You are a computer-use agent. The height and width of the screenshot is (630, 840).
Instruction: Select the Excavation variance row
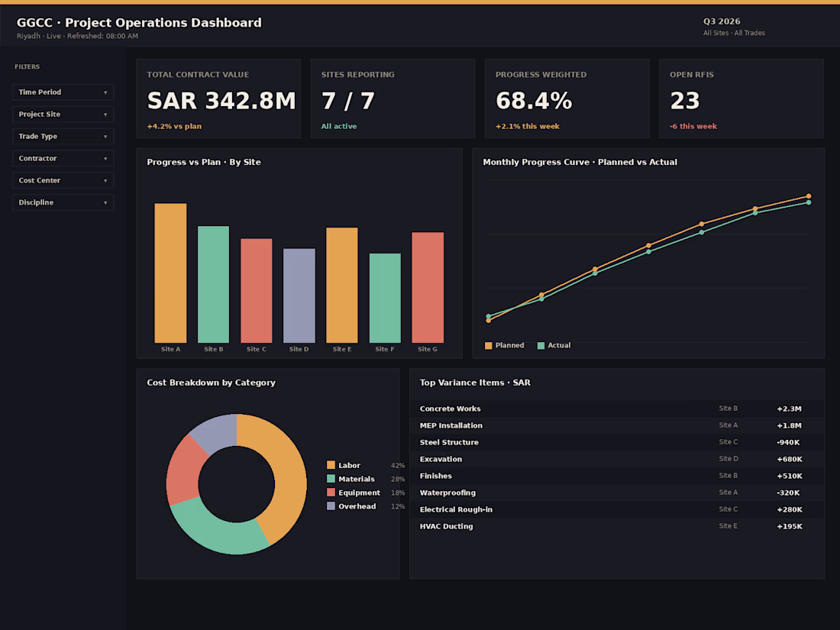tap(616, 459)
